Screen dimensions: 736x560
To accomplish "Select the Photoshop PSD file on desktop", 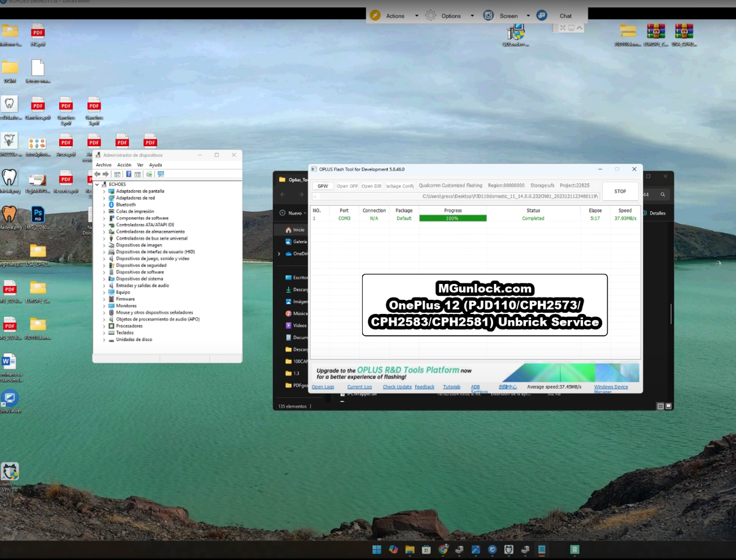I will [x=38, y=218].
